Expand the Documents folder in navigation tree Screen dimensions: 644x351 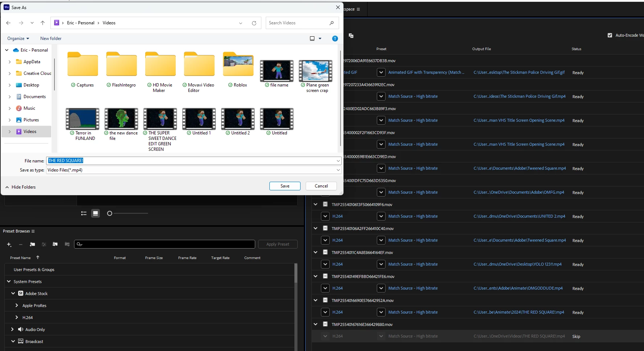(9, 97)
